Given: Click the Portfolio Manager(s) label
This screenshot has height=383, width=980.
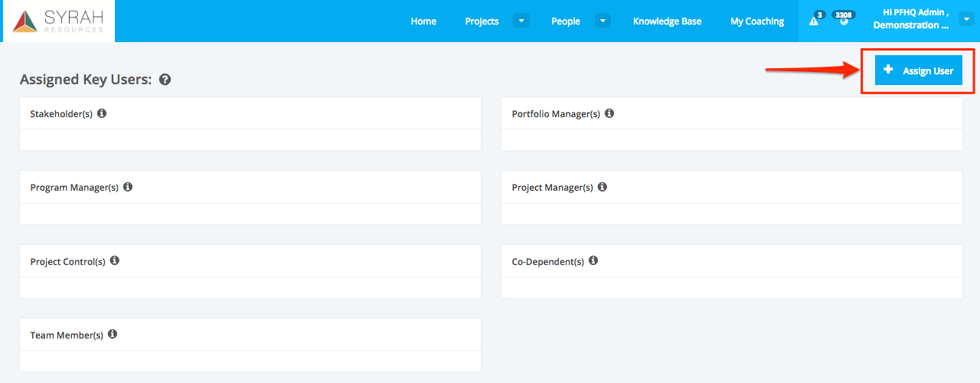Looking at the screenshot, I should [556, 114].
